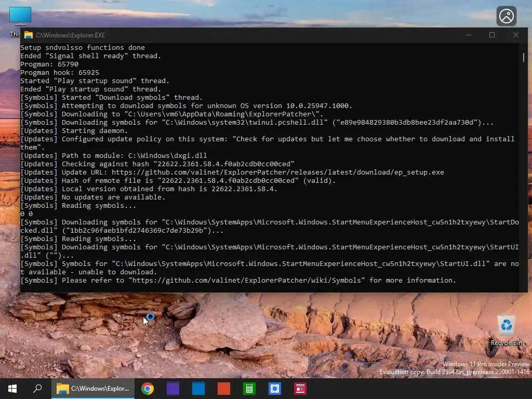Click the "Progman: 65790" line
The width and height of the screenshot is (532, 399).
pyautogui.click(x=49, y=64)
